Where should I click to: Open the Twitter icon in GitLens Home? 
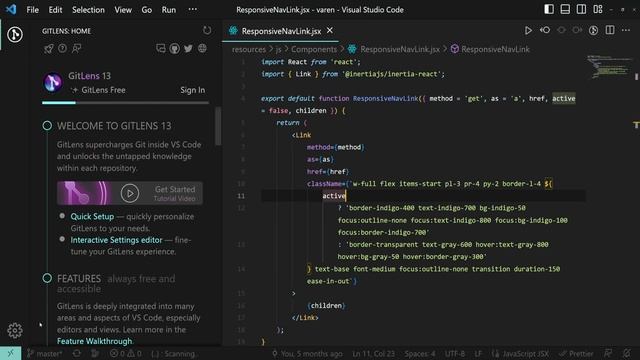188,49
